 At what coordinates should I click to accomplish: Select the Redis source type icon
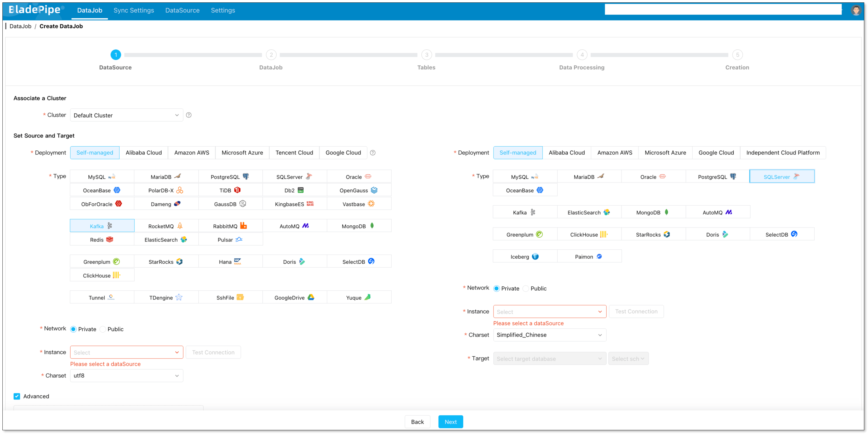click(110, 239)
